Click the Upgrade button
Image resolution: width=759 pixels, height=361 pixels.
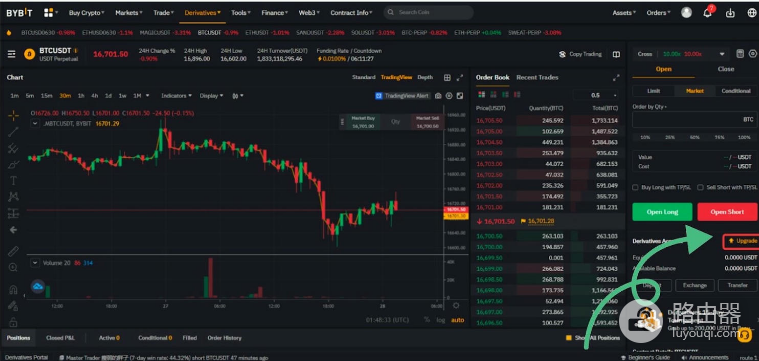742,241
